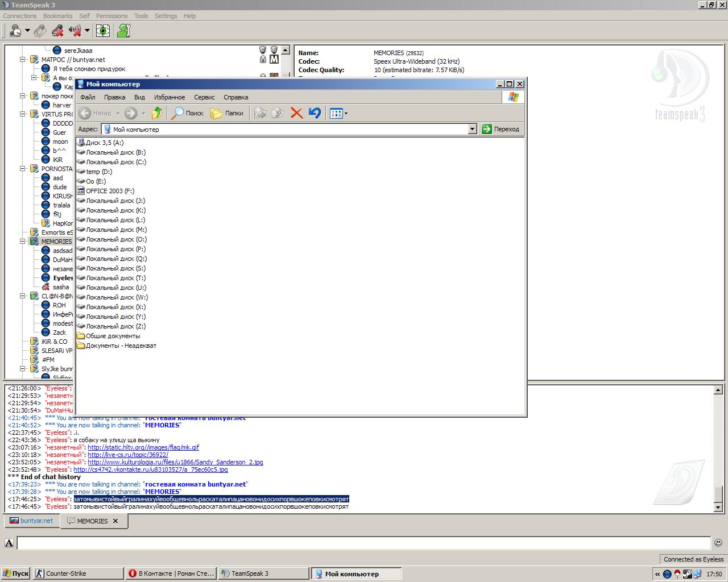Open the Bookmarks menu in TeamSpeak

58,16
